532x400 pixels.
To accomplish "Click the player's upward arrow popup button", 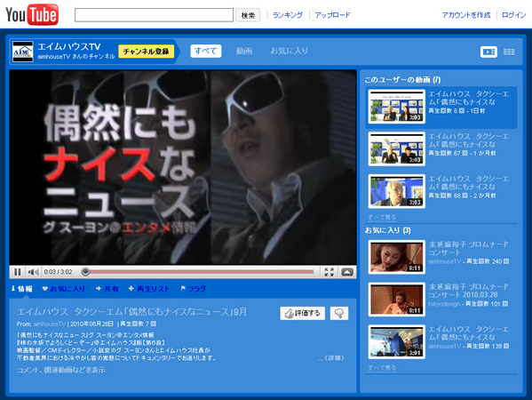I will (x=347, y=272).
